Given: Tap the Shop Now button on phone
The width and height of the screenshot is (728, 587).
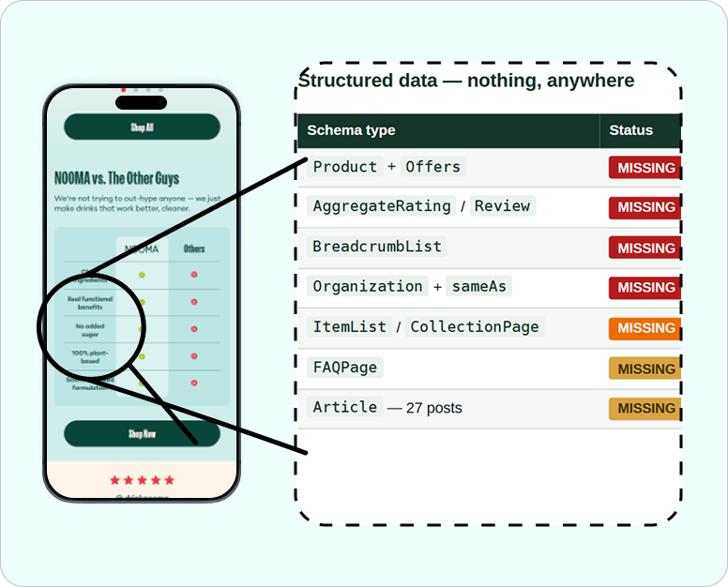Looking at the screenshot, I should pos(142,434).
